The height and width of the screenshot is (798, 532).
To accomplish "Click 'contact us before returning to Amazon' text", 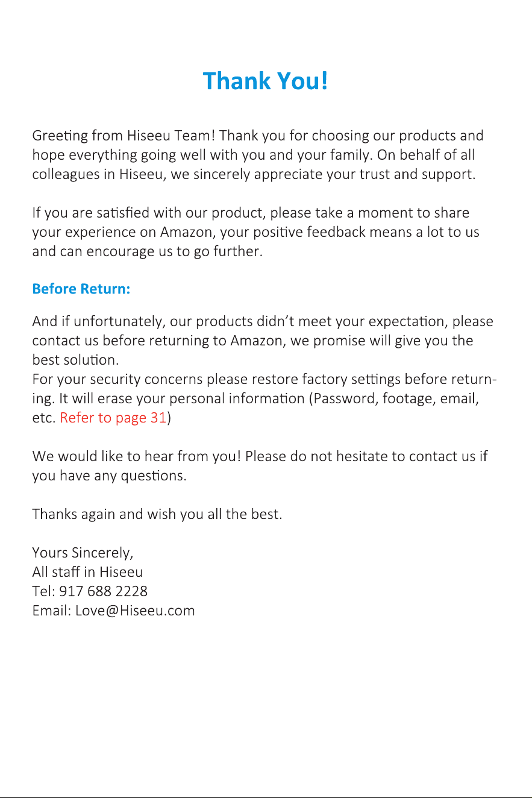I will 159,341.
